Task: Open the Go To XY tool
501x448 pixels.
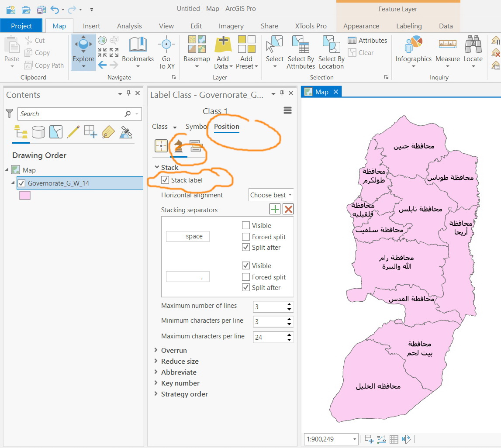Action: [x=166, y=52]
